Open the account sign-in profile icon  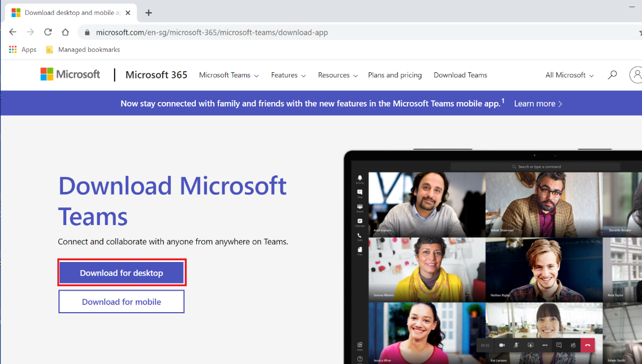pos(636,75)
